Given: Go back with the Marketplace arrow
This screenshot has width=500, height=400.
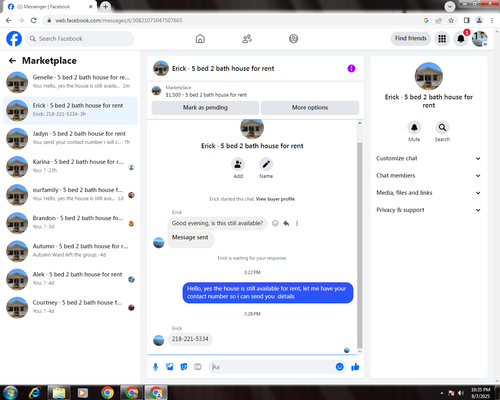Looking at the screenshot, I should 12,61.
